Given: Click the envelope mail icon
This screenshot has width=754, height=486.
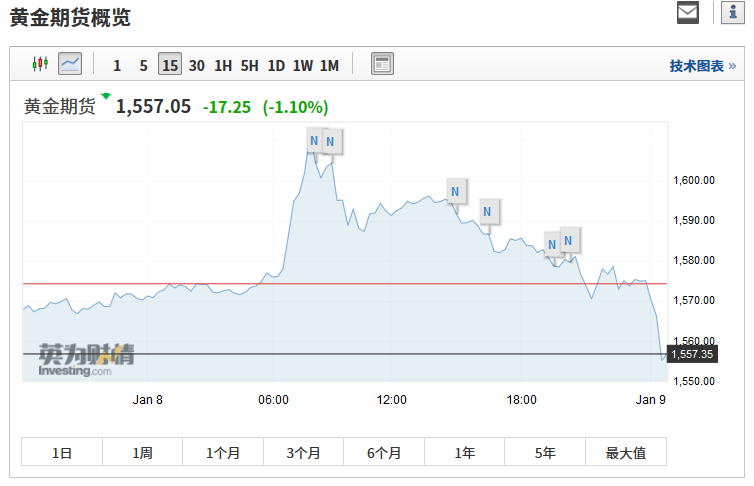Looking at the screenshot, I should 688,13.
